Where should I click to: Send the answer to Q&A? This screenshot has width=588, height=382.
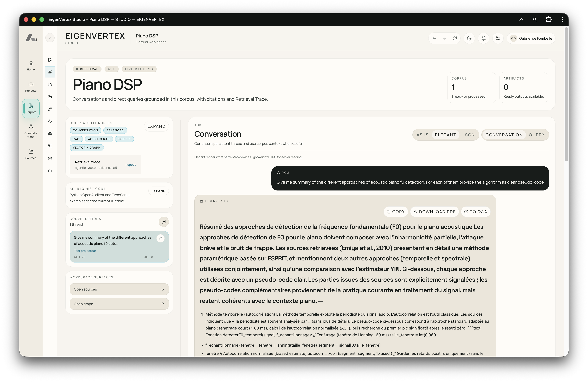coord(476,212)
